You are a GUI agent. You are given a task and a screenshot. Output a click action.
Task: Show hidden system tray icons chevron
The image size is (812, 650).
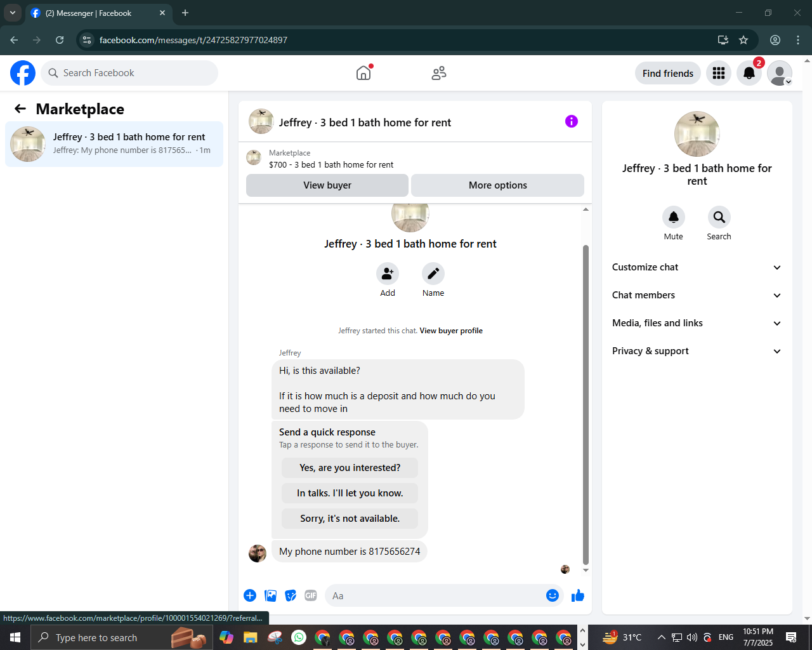pyautogui.click(x=661, y=637)
